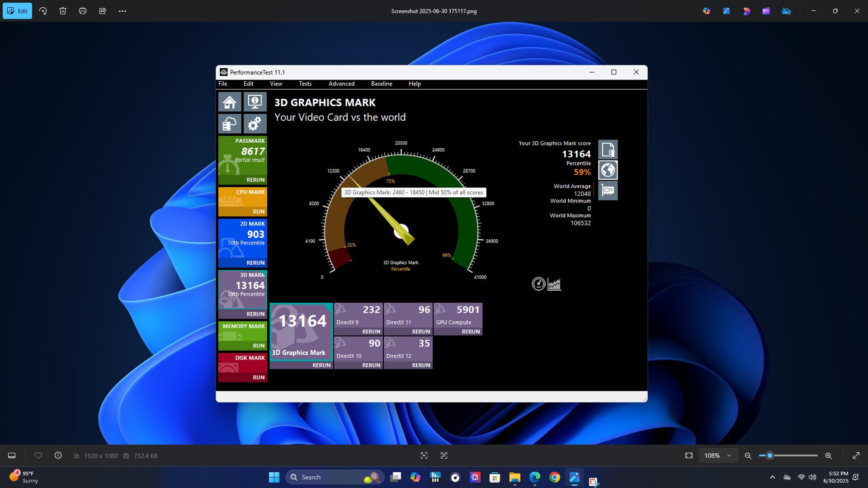The width and height of the screenshot is (868, 488).
Task: Rerun the DirectX 9 test
Action: tap(371, 332)
